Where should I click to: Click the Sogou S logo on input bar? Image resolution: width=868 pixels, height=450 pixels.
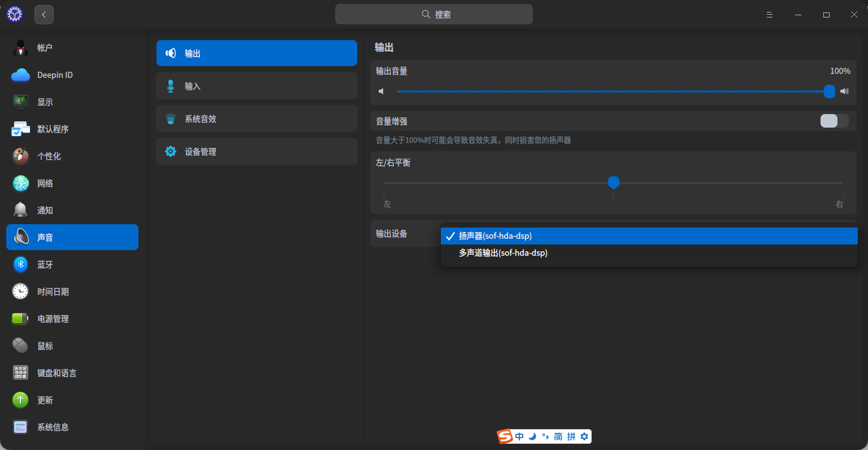(505, 436)
